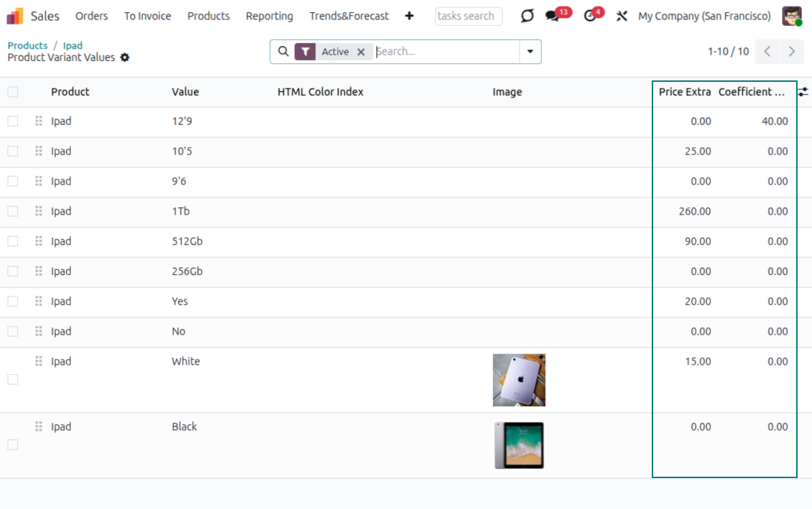Screen dimensions: 812x509
Task: Click the Sales app logo icon
Action: click(15, 16)
